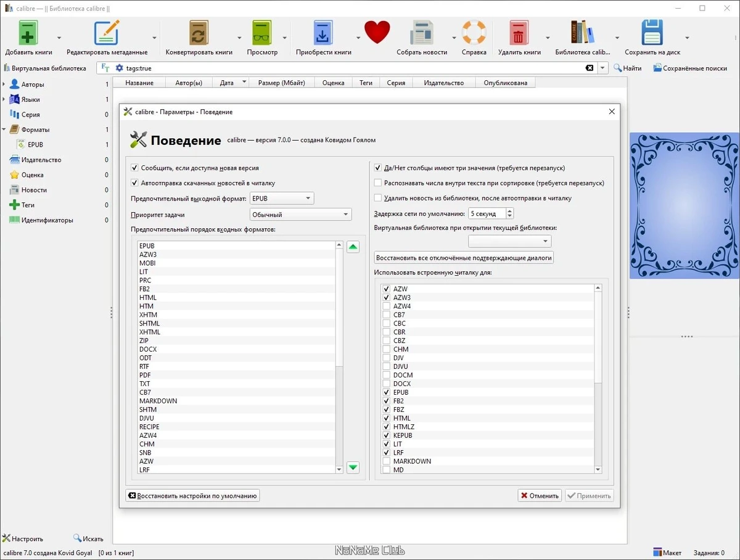The width and height of the screenshot is (740, 560).
Task: Increase network timeout with spinner up arrow
Action: pyautogui.click(x=509, y=211)
